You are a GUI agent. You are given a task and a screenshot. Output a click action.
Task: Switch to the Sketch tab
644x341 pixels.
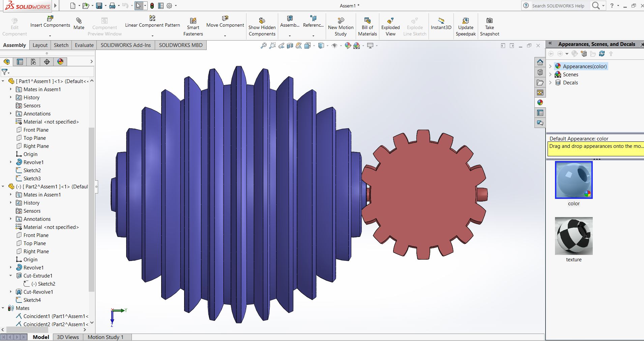tap(61, 45)
